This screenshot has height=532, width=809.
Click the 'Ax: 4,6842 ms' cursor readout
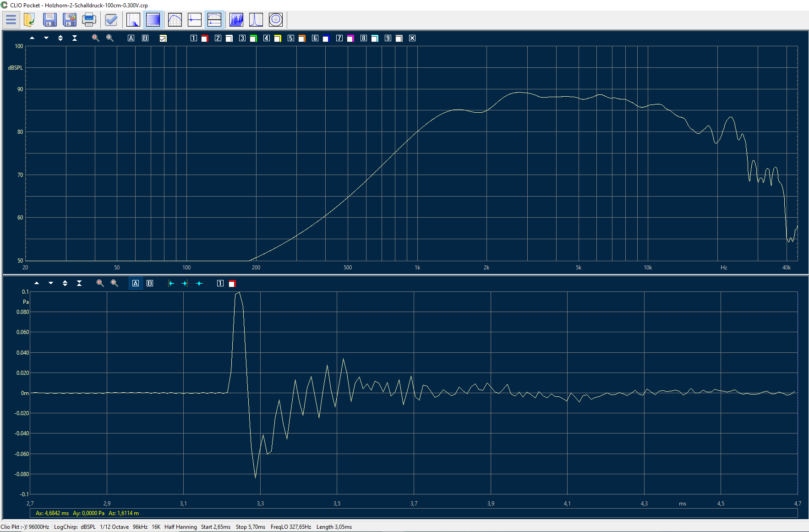pos(52,513)
